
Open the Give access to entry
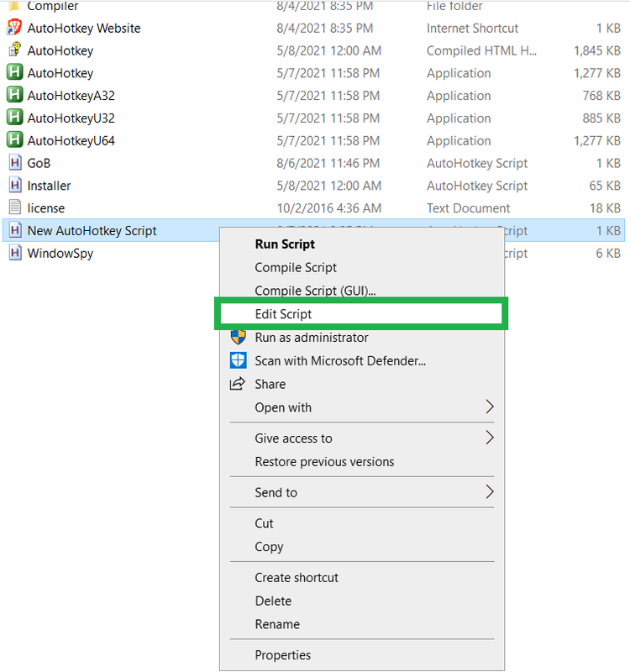293,438
